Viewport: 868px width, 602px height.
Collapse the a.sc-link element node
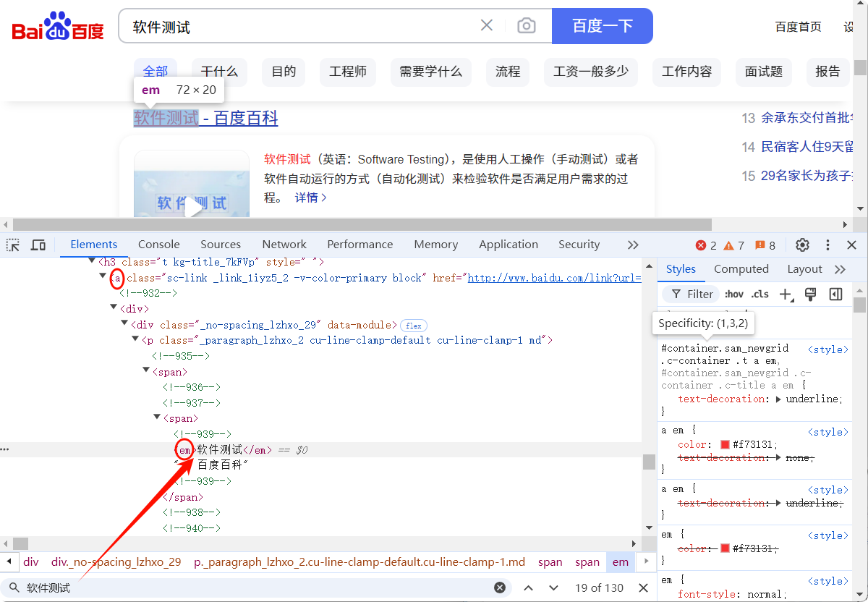tap(103, 277)
